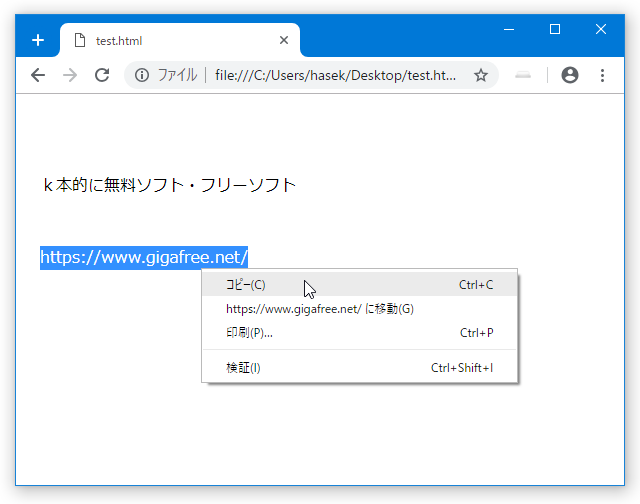Maximize the browser window
The image size is (640, 504).
pyautogui.click(x=555, y=29)
